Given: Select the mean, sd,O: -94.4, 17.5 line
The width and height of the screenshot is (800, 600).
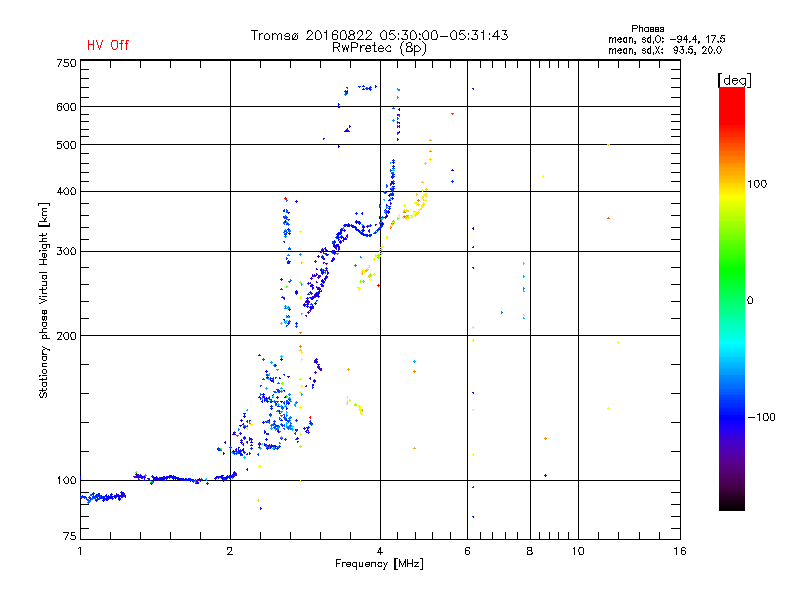Looking at the screenshot, I should pyautogui.click(x=666, y=39).
